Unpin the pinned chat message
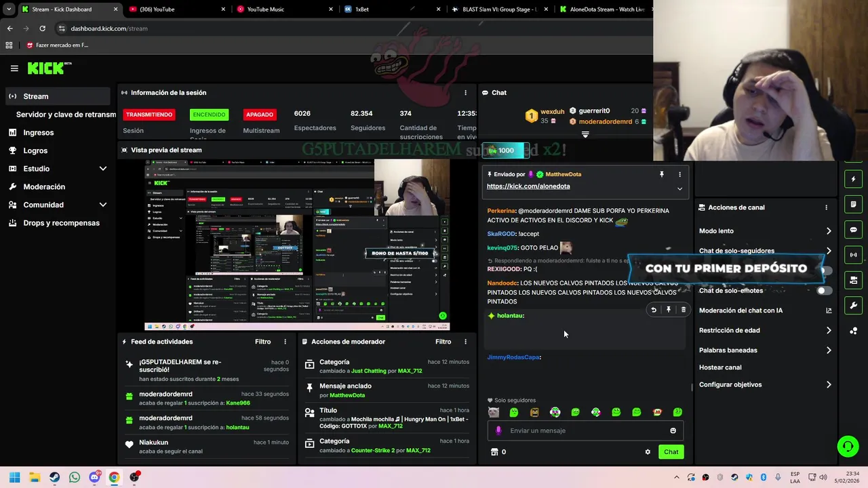 pyautogui.click(x=662, y=174)
